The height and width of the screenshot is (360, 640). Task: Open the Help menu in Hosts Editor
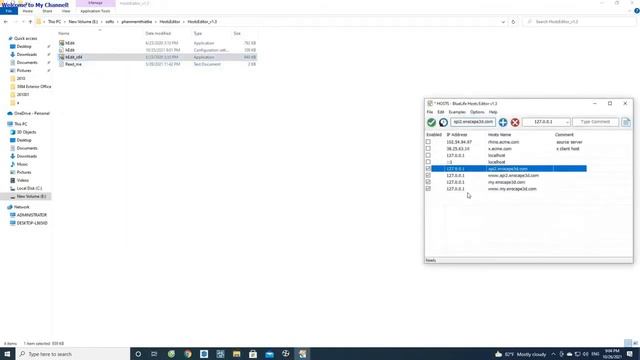point(493,112)
